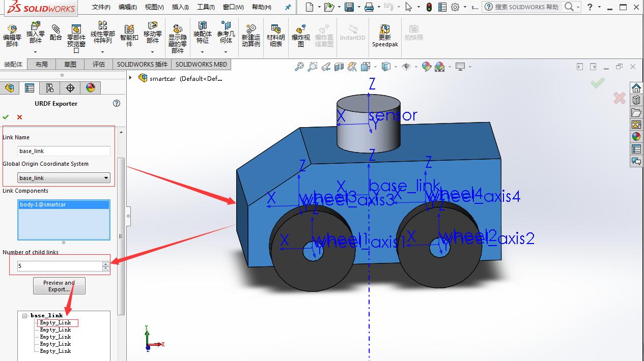Open SolidWorks Resources home icon in task pane
The image size is (644, 361).
click(x=636, y=88)
